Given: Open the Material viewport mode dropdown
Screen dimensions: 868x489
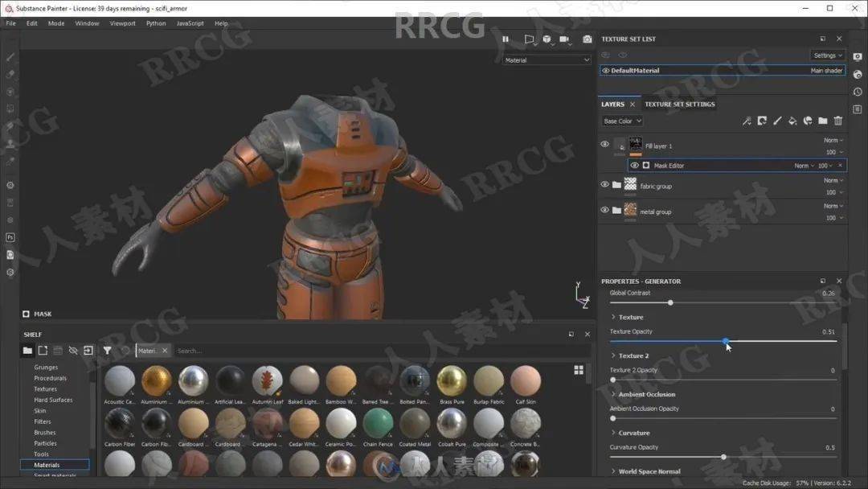Looking at the screenshot, I should tap(547, 60).
